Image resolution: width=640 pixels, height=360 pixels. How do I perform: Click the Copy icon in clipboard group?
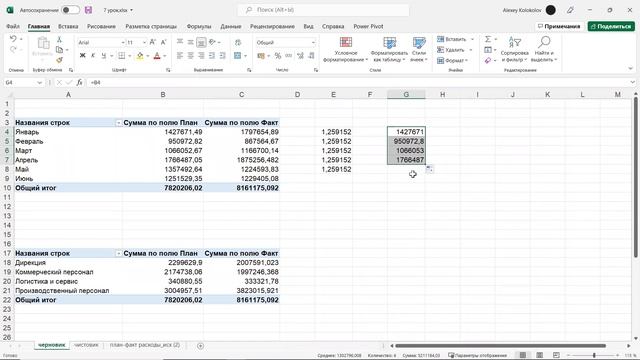tap(59, 49)
